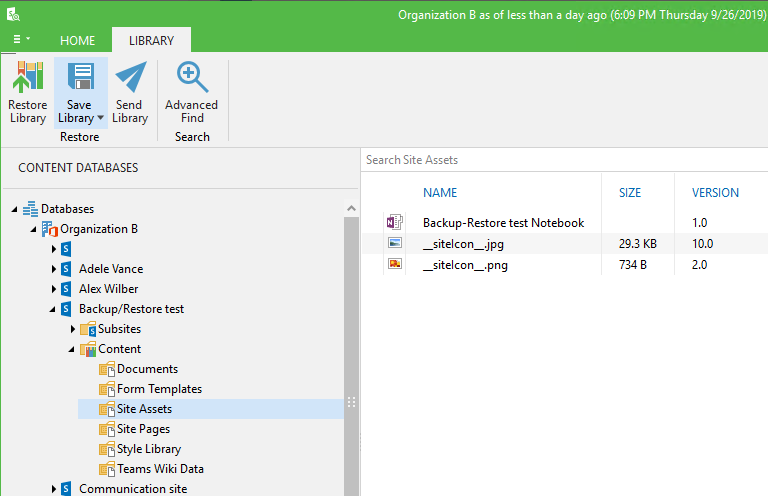The image size is (768, 496).
Task: Select Teams Wiki Data in the tree
Action: [x=160, y=469]
